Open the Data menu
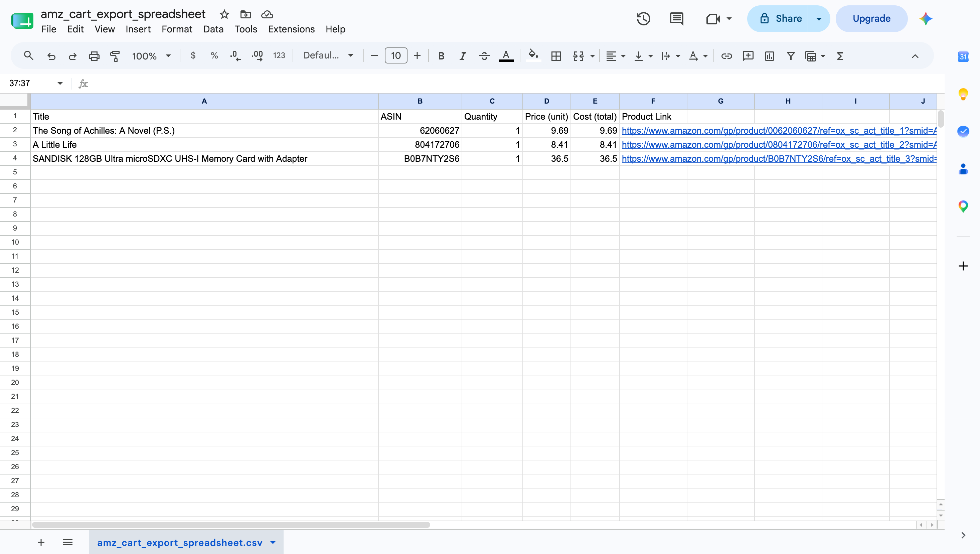 213,29
